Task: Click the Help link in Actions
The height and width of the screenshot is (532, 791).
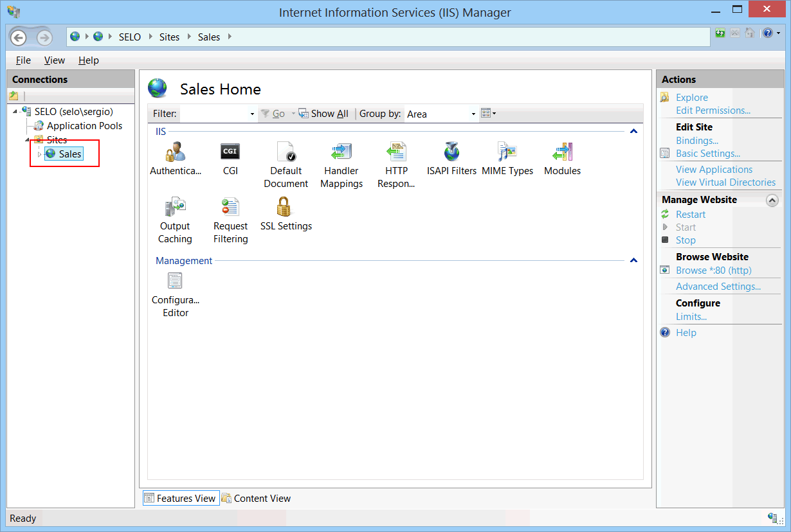Action: (x=686, y=333)
